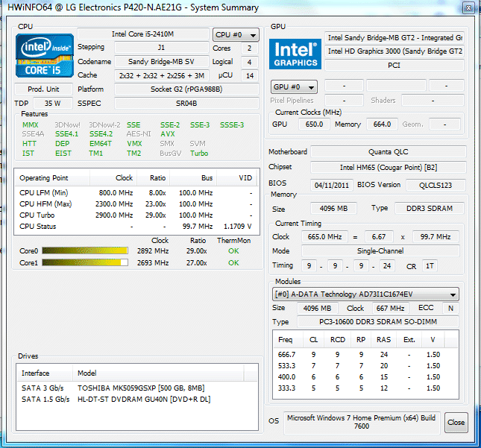Expand the A-DATA Technology module dropdown

(365, 294)
